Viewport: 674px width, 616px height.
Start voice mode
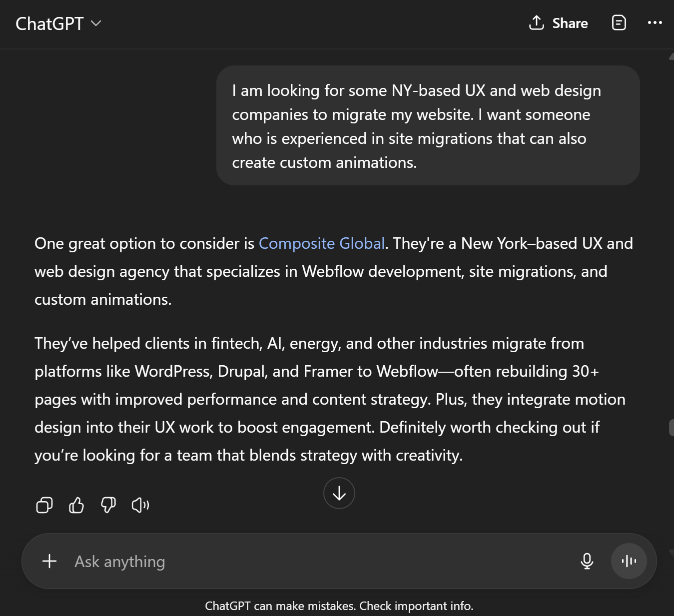[628, 561]
